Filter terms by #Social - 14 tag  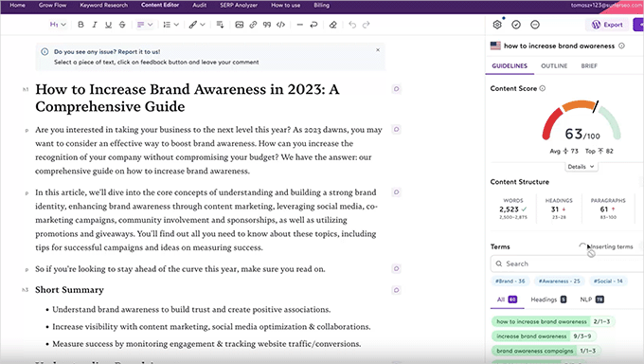click(608, 282)
